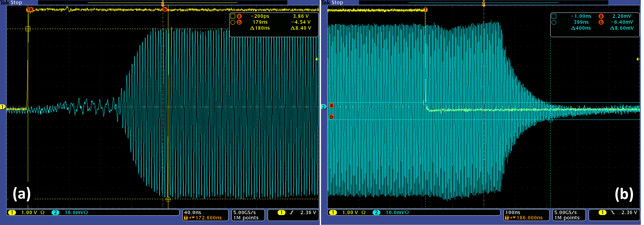Click the round cursor b symbol in panel (a) readout
Screen dimensions: 644x225
[233, 22]
